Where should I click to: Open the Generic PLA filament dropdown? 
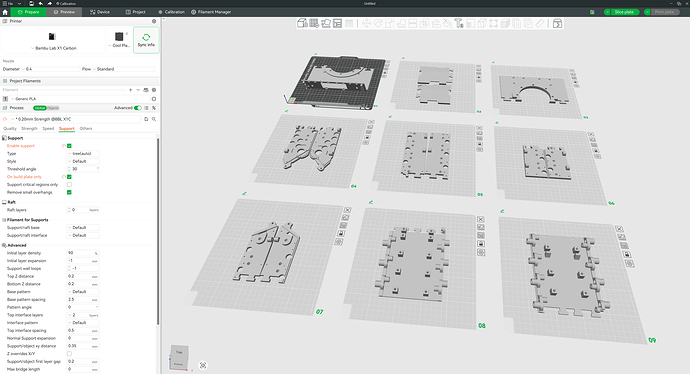coord(80,99)
